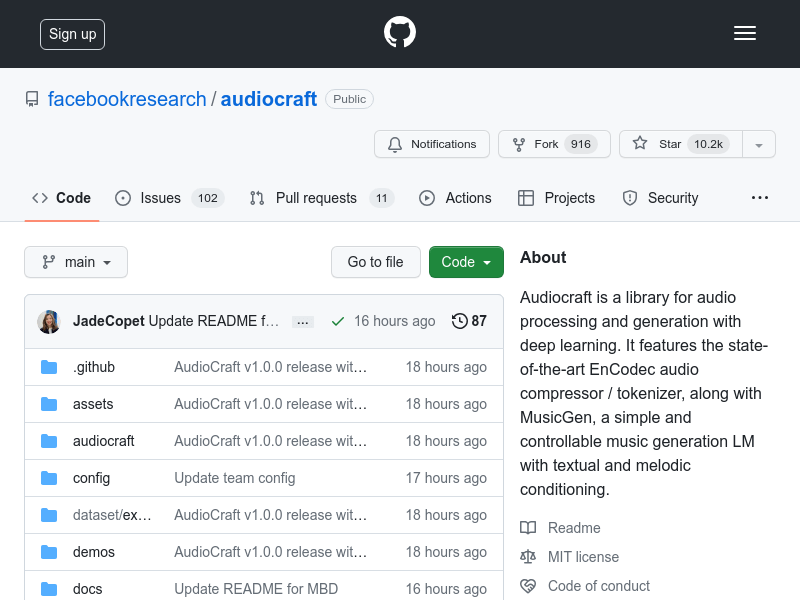This screenshot has height=600, width=800.
Task: Open the facebookresearch organization link
Action: click(127, 99)
